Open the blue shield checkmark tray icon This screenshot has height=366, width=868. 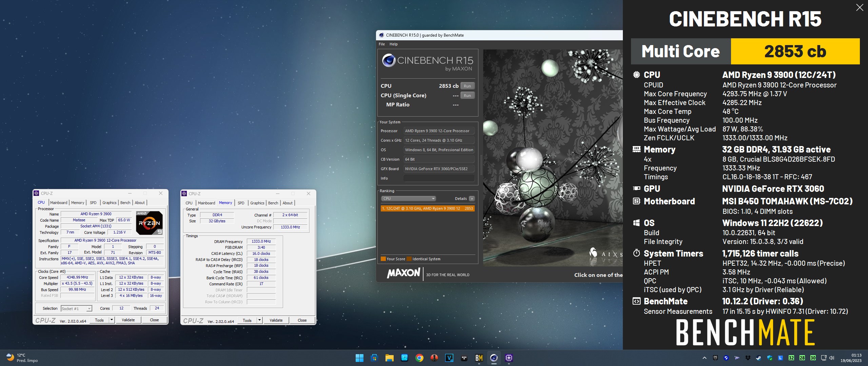point(726,358)
